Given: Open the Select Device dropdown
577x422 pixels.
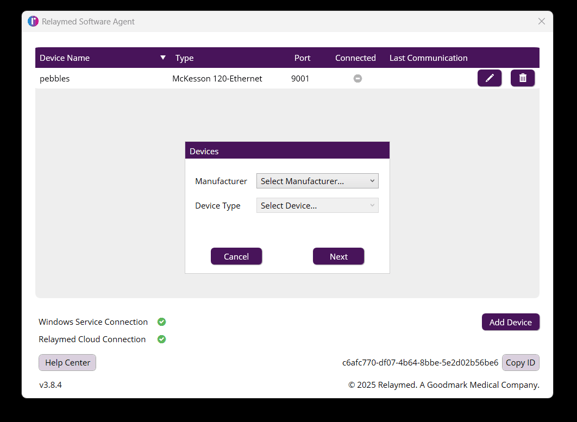Looking at the screenshot, I should 317,205.
